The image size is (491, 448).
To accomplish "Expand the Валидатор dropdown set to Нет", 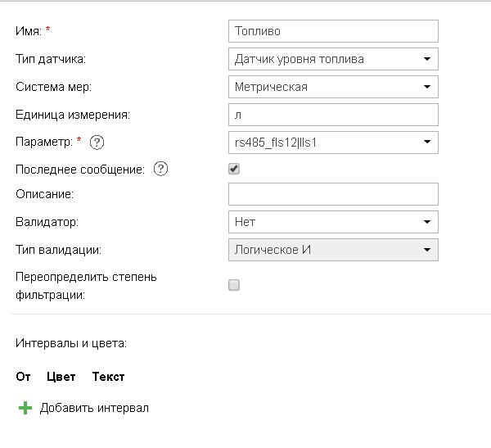I will (x=333, y=222).
